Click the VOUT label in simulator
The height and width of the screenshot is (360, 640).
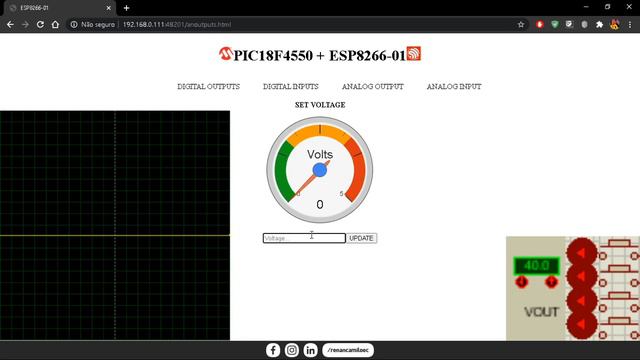(x=541, y=312)
